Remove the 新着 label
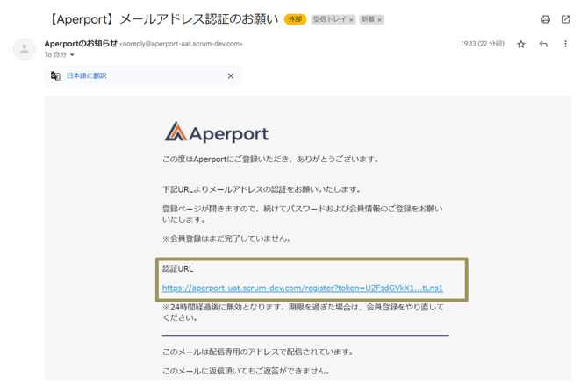Screen dimensions: 588x384 coord(379,20)
